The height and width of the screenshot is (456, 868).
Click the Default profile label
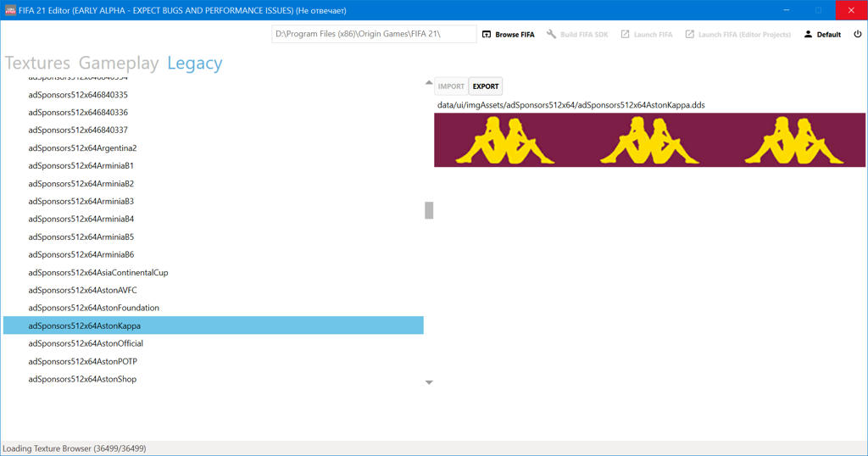tap(829, 34)
